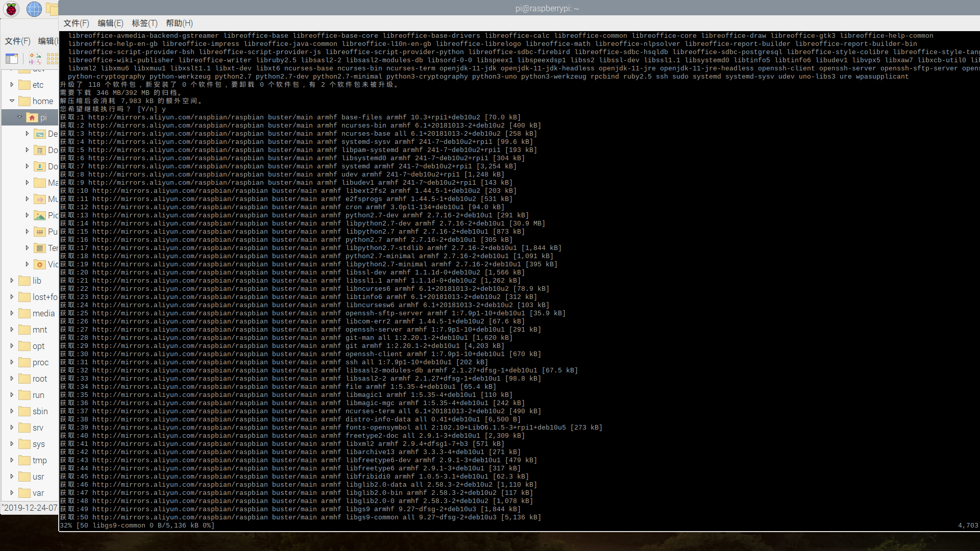980x551 pixels.
Task: Open the terminal 文件(F) menu
Action: (76, 23)
